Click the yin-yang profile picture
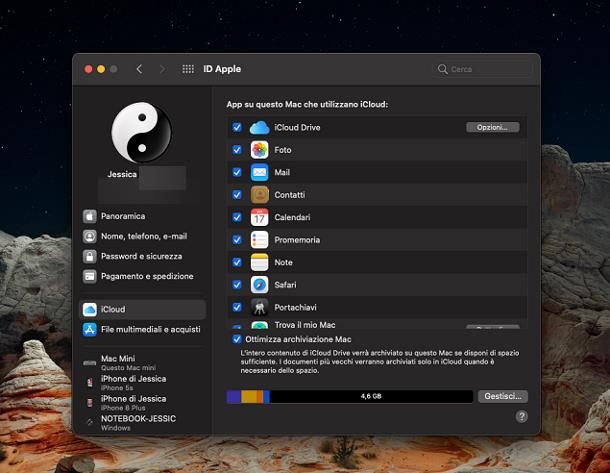This screenshot has height=473, width=610. (x=142, y=132)
